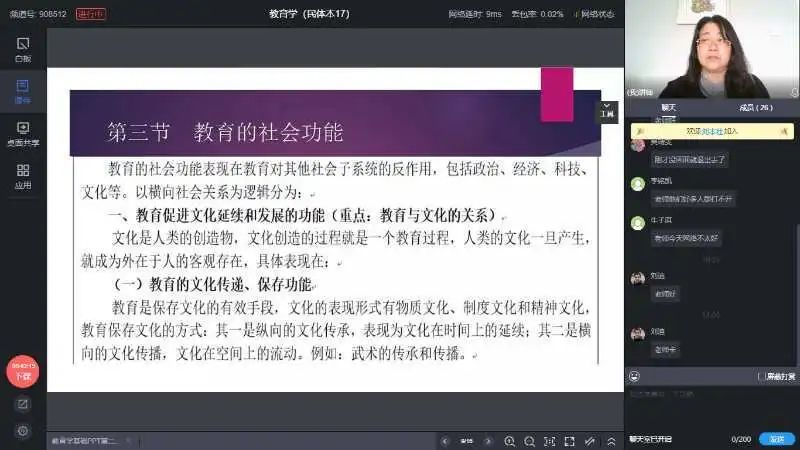Screen dimensions: 800x450
Task: Click 李铭凯's avatar in chat
Action: pos(638,184)
